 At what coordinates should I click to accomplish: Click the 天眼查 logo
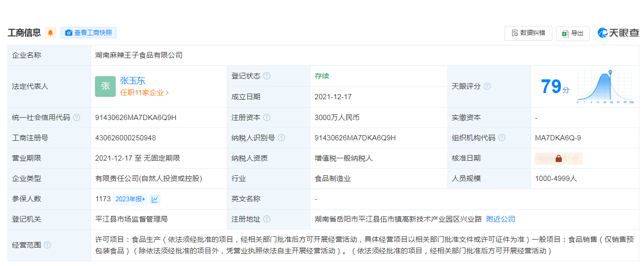[x=618, y=33]
